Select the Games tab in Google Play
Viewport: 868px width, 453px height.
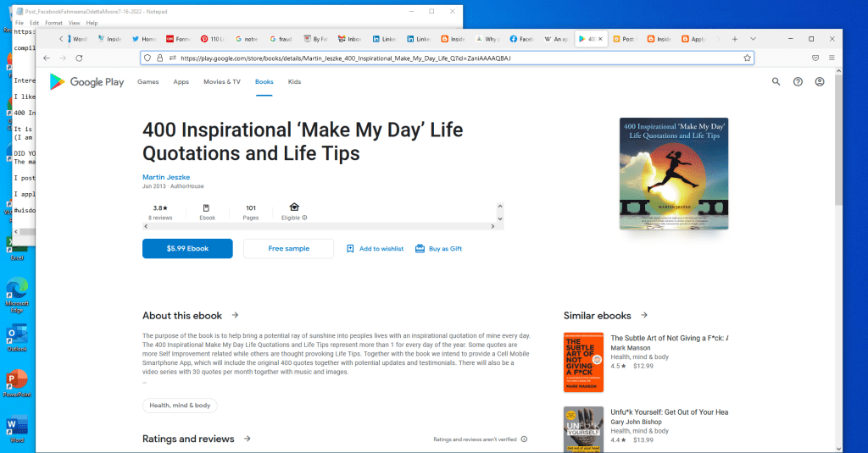click(x=148, y=82)
